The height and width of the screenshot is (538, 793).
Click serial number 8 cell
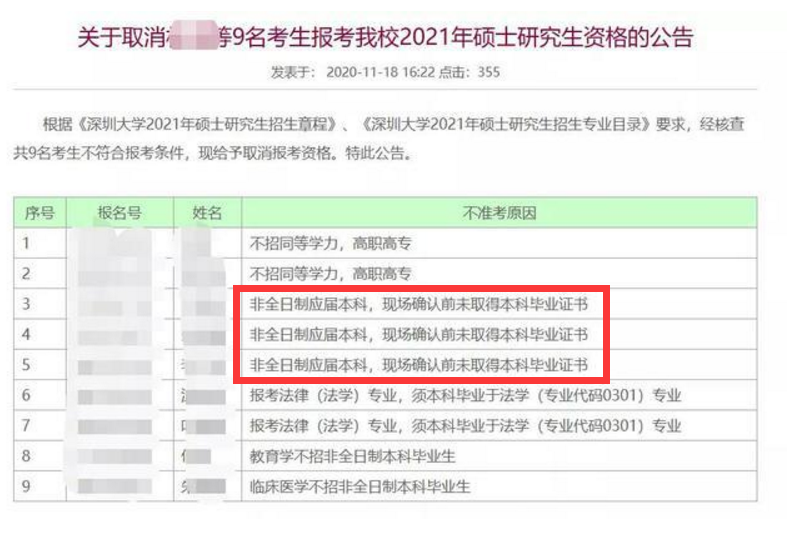40,456
